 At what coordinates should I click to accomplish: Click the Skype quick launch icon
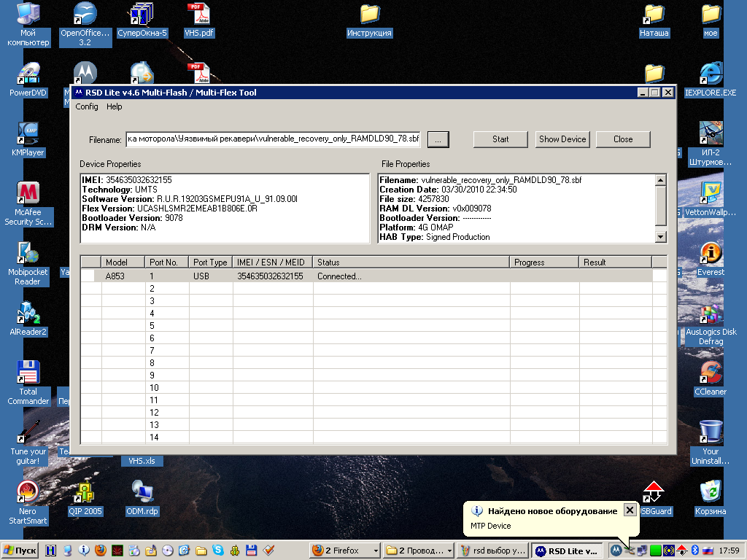point(218,551)
